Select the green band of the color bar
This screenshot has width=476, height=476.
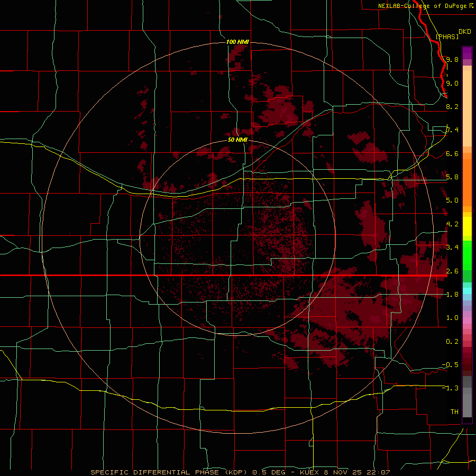coord(467,255)
